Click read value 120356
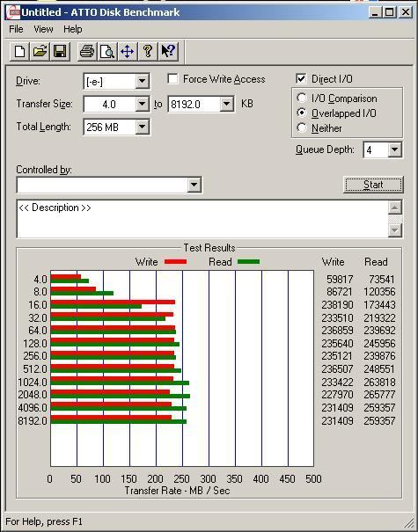This screenshot has height=532, width=418. pos(379,292)
